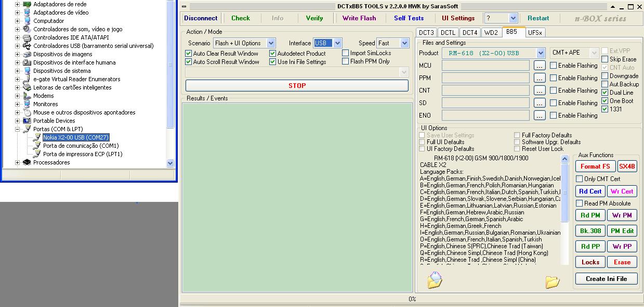Click the Controladores IDE ATA/ATAPI drive icon
The height and width of the screenshot is (307, 644).
(x=27, y=37)
